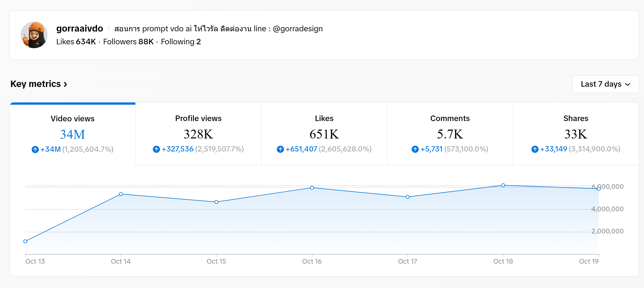
Task: Switch to the Profile views tab
Action: pos(198,134)
